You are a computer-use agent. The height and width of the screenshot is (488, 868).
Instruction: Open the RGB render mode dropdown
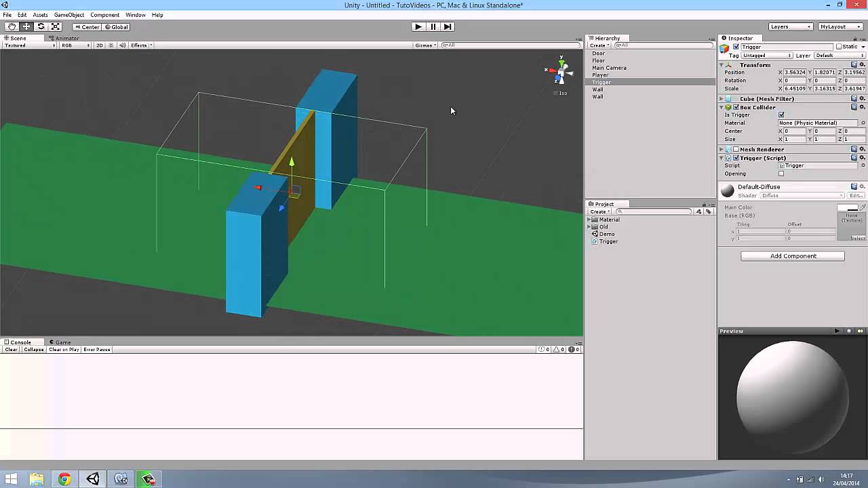(76, 45)
